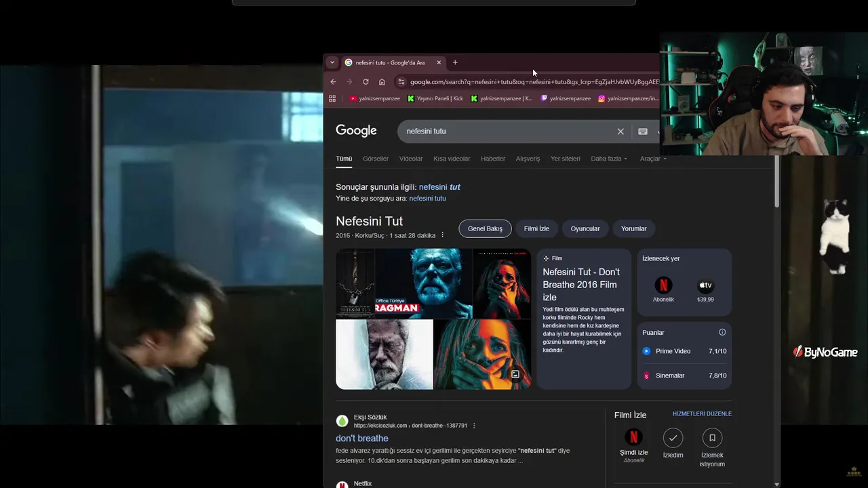Viewport: 868px width, 488px height.
Task: Open the new tab plus button
Action: [455, 62]
